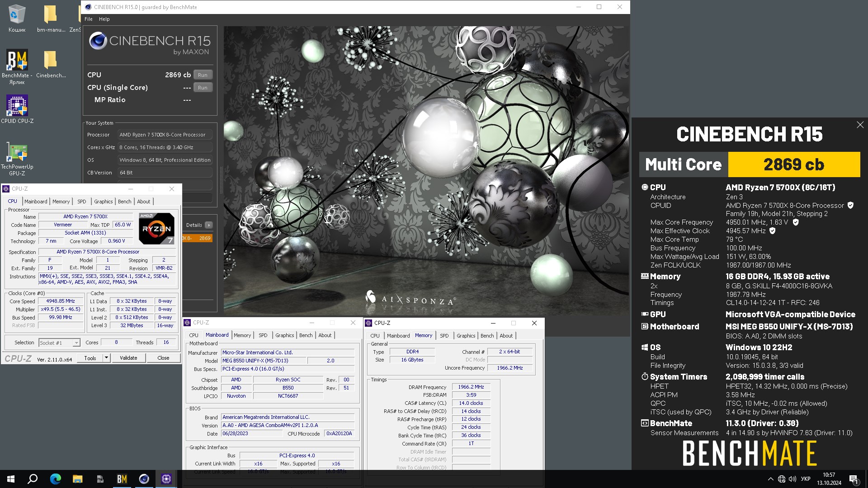Open taskbar Search magnifier

(33, 479)
